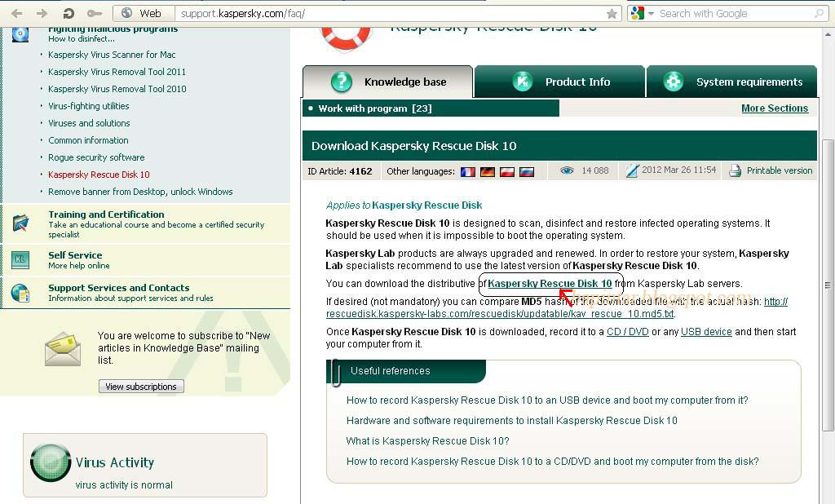Switch to the Knowledge base tab

click(x=387, y=82)
